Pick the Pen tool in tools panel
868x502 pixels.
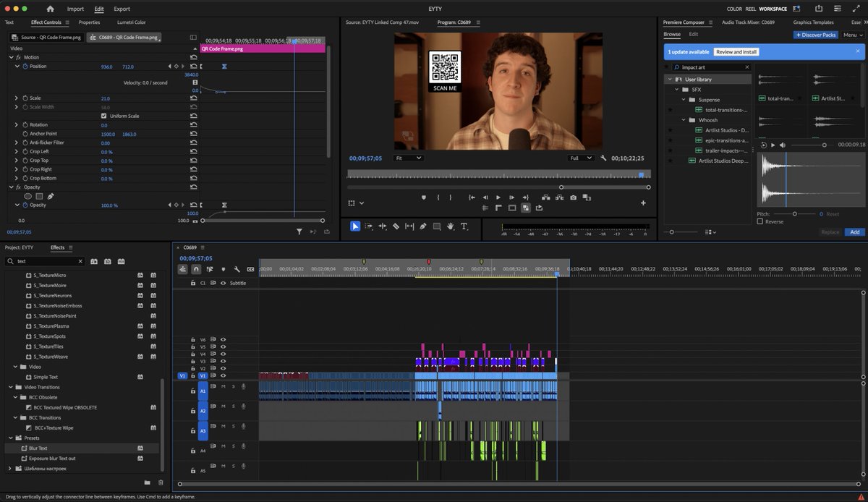coord(423,226)
